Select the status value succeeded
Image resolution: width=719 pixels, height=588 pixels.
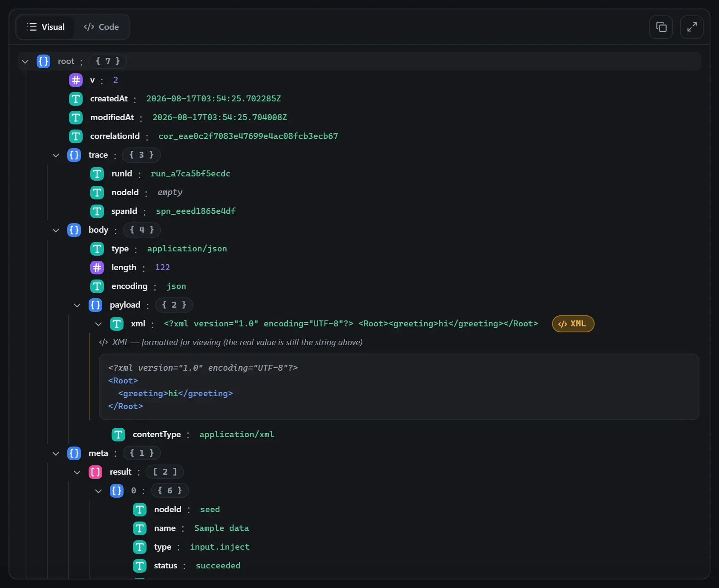[x=218, y=566]
